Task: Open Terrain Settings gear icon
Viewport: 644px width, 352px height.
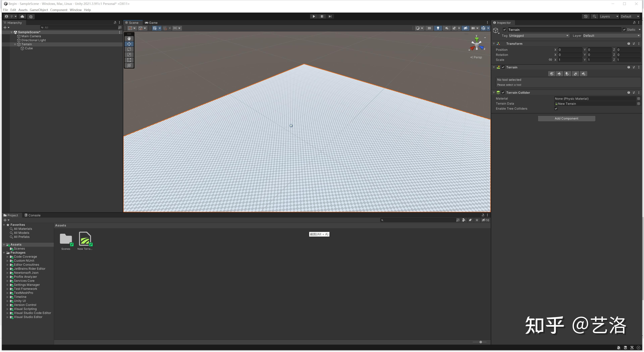Action: [x=583, y=74]
